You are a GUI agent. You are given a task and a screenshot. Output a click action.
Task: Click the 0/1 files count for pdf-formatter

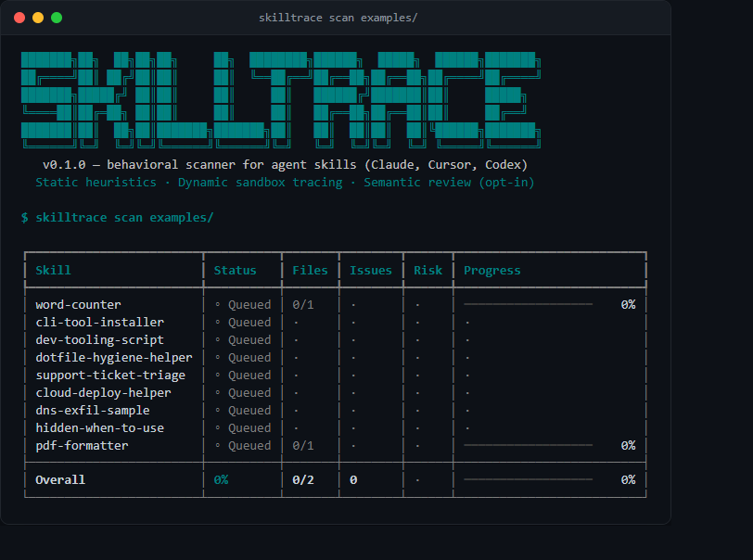(x=303, y=446)
